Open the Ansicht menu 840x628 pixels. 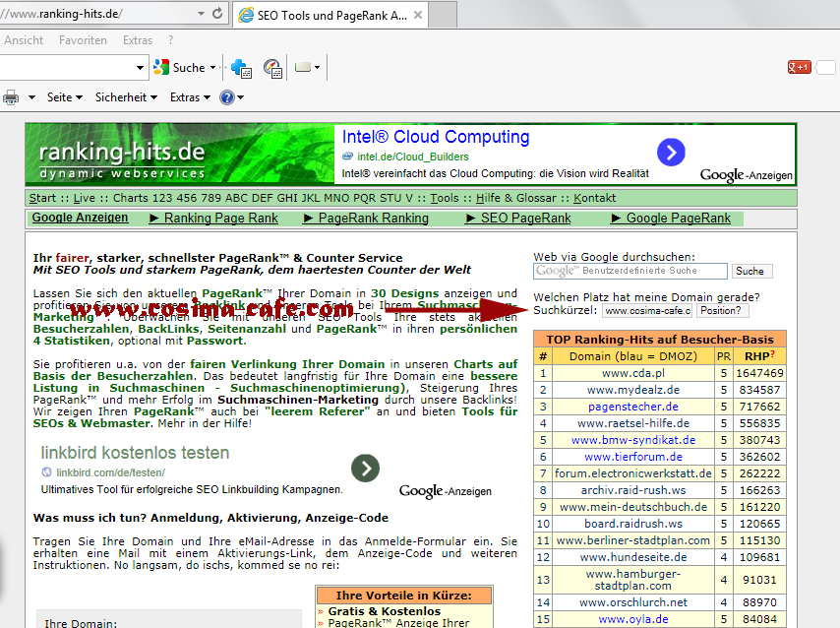[24, 40]
